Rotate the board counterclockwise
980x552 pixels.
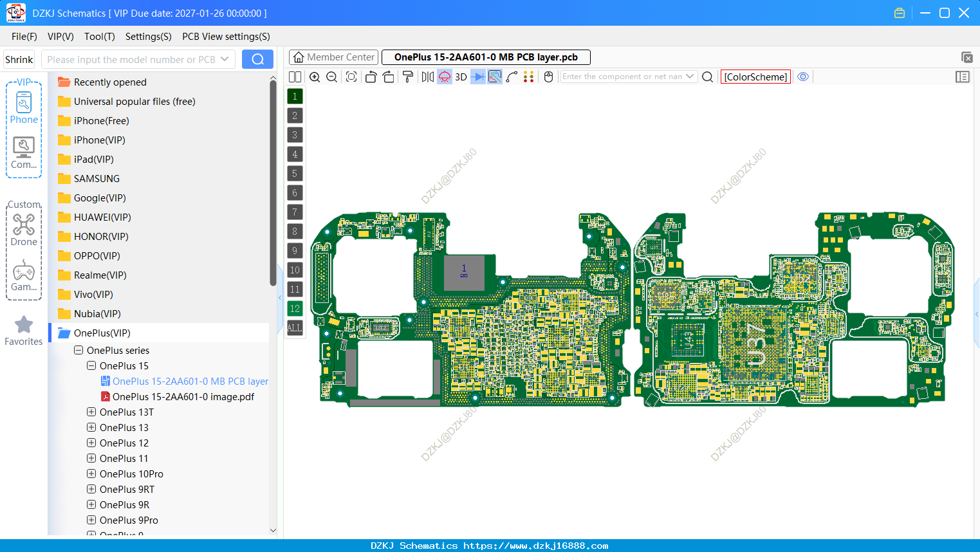(371, 77)
